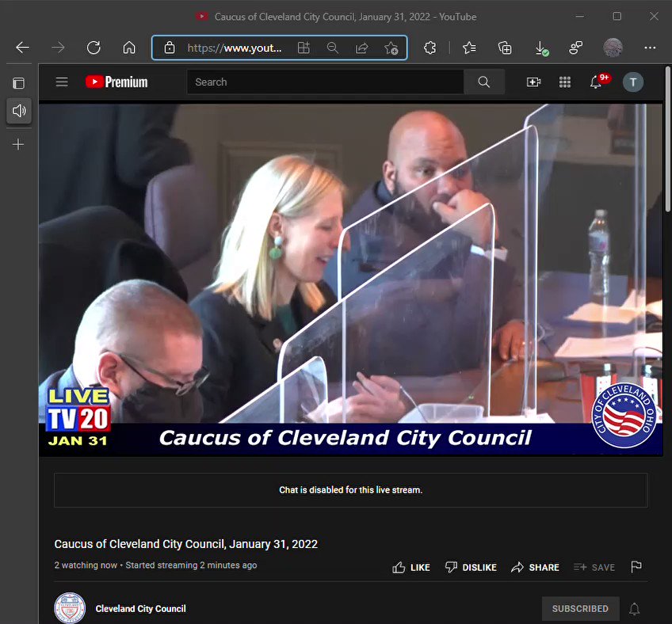
Task: Click 'Chat is disabled for this live stream' notice
Action: (x=350, y=490)
